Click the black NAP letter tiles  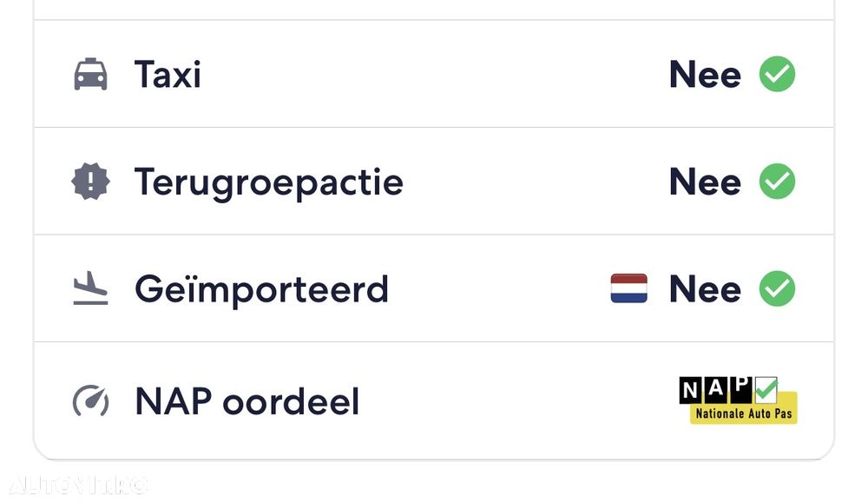coord(715,390)
